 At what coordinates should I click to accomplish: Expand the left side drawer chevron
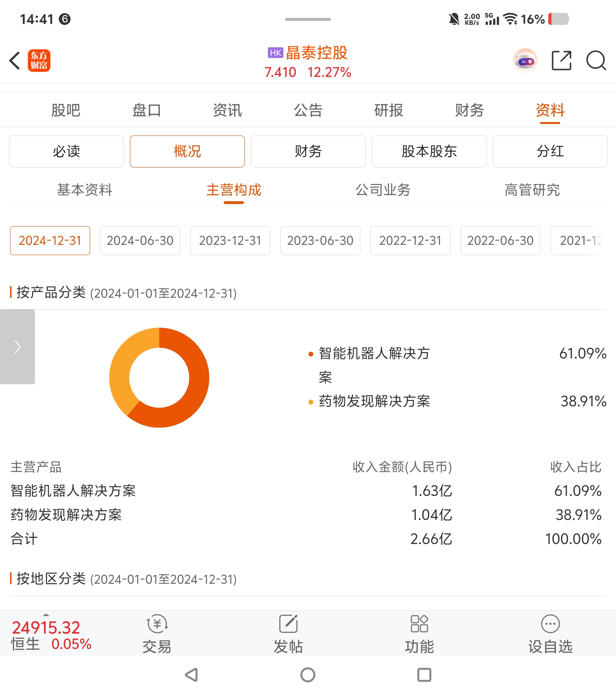click(x=17, y=347)
